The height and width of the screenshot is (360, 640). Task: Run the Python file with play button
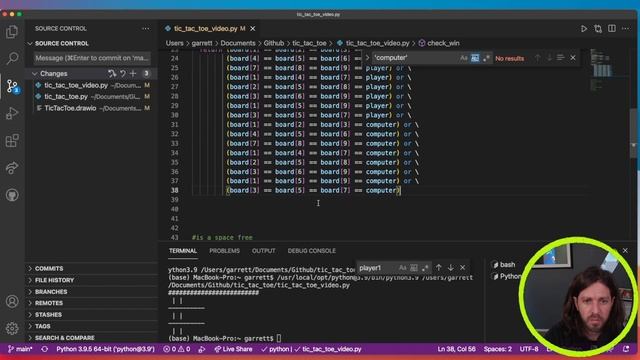584,29
